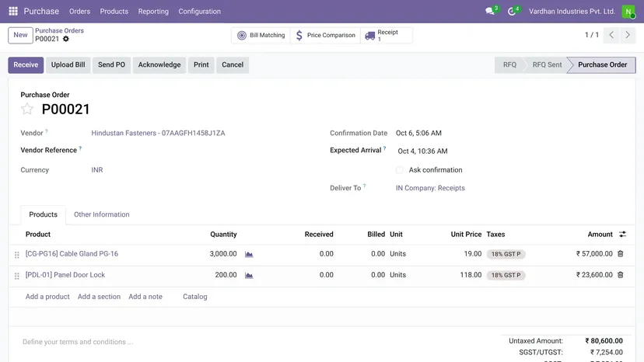Image resolution: width=644 pixels, height=362 pixels.
Task: Click quantity 200.00 cell
Action: pos(226,274)
